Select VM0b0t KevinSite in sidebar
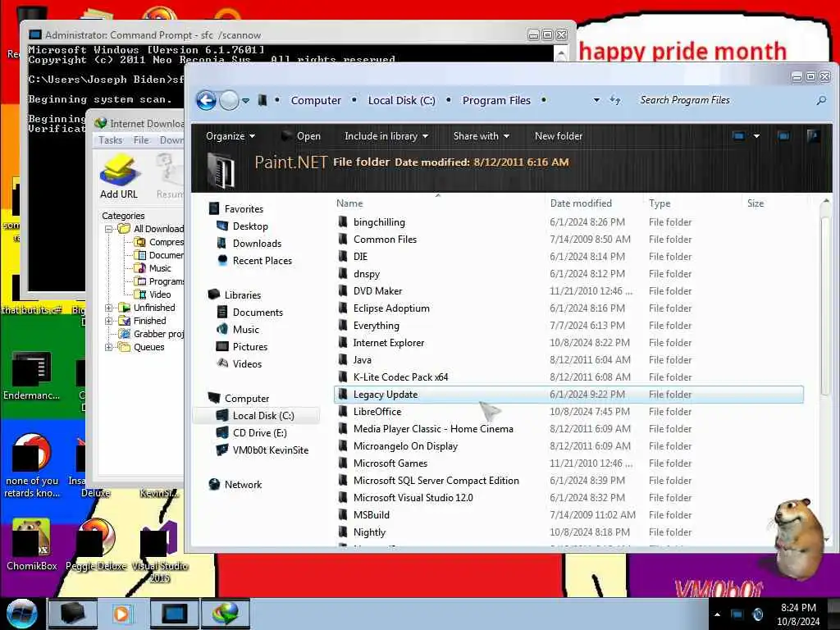Viewport: 840px width, 630px height. (x=270, y=450)
